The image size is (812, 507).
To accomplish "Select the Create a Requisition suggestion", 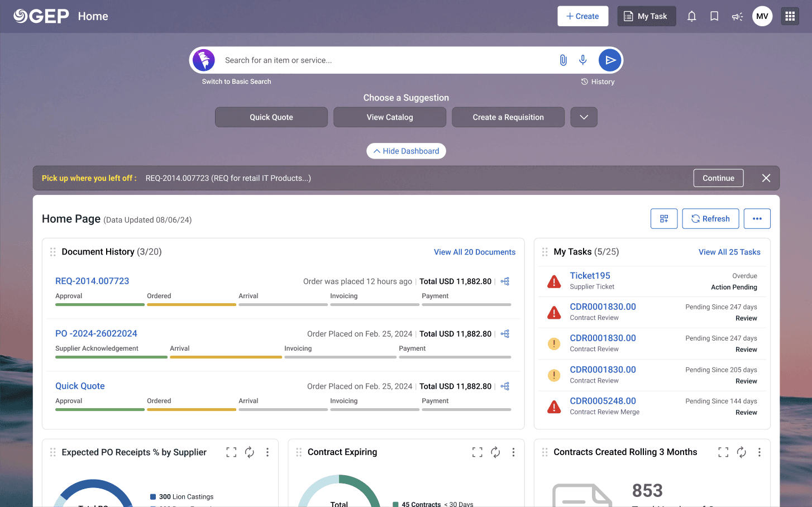I will (508, 117).
